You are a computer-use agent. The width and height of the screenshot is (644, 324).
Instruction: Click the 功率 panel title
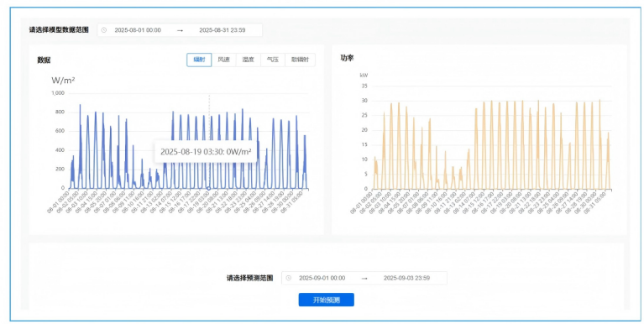pos(347,58)
